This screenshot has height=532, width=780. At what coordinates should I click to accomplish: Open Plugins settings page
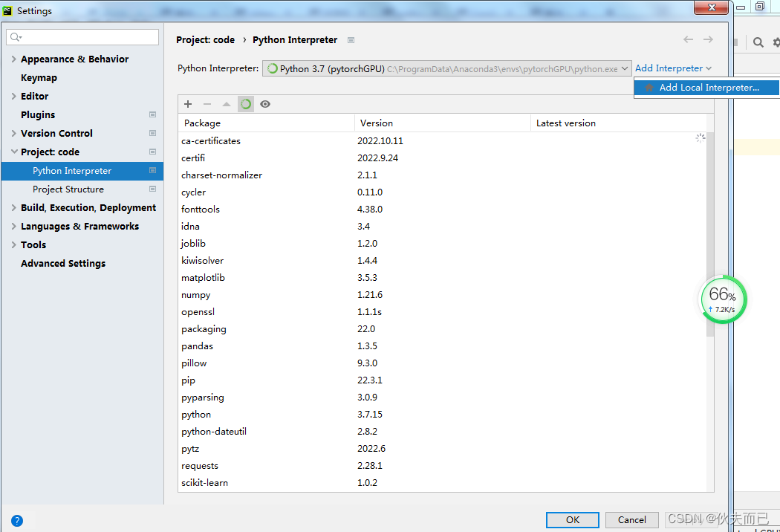(38, 114)
